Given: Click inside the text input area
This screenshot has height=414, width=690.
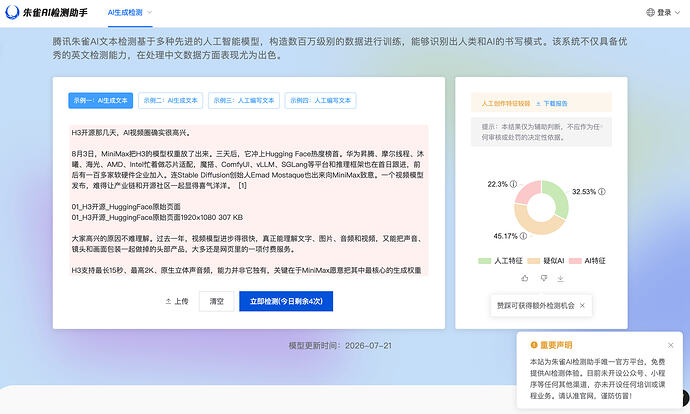Looking at the screenshot, I should pyautogui.click(x=249, y=201).
